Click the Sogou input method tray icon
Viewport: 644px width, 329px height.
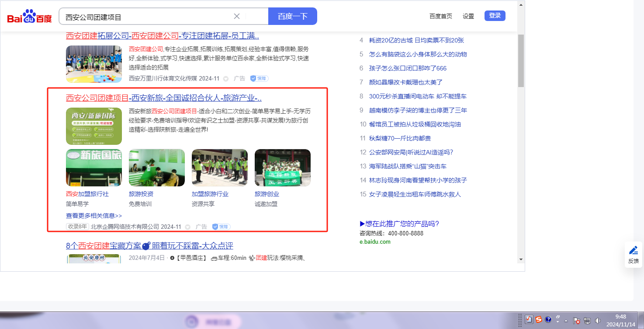tap(539, 319)
